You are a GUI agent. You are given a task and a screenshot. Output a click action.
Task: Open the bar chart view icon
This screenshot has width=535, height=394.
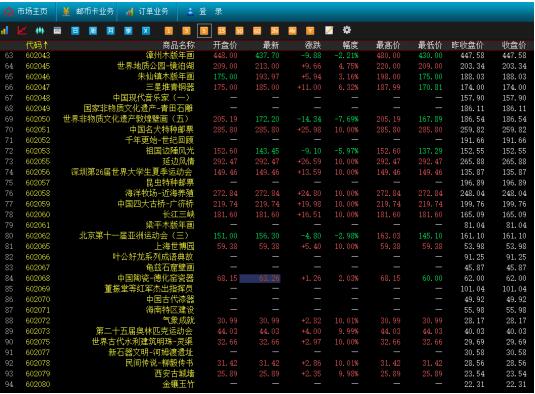coord(4,31)
